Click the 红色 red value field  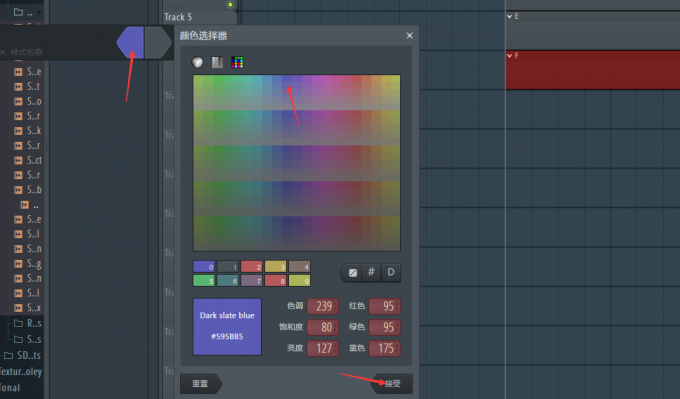coord(385,306)
